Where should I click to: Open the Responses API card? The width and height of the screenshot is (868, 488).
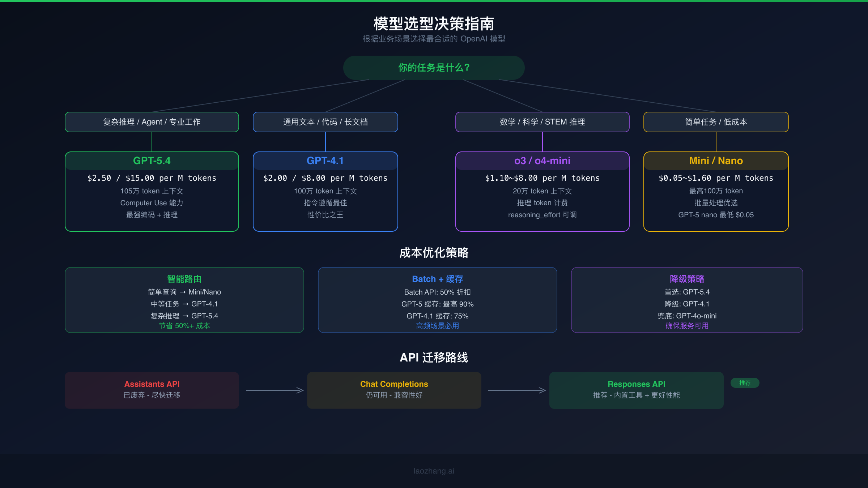636,390
